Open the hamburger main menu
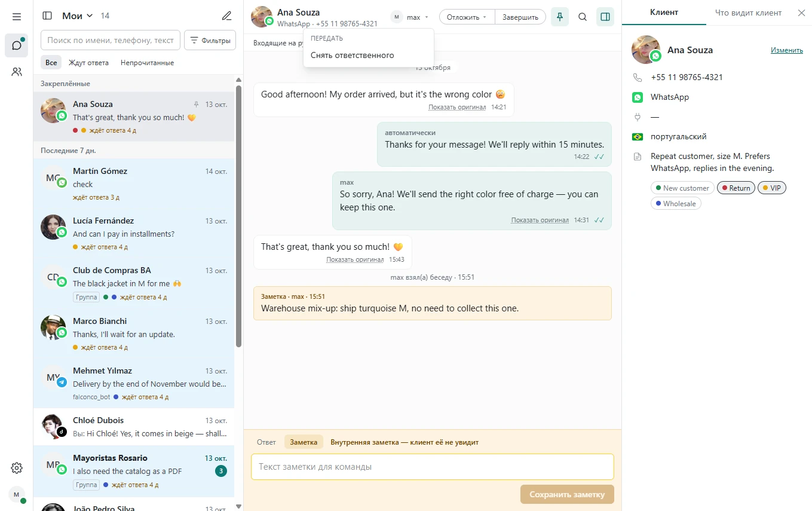Image resolution: width=812 pixels, height=511 pixels. [x=17, y=17]
